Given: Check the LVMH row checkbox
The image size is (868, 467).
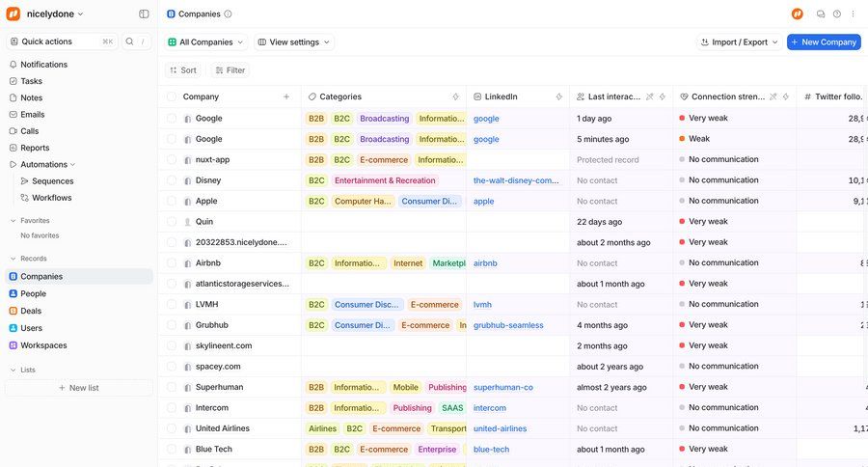Looking at the screenshot, I should [x=172, y=304].
